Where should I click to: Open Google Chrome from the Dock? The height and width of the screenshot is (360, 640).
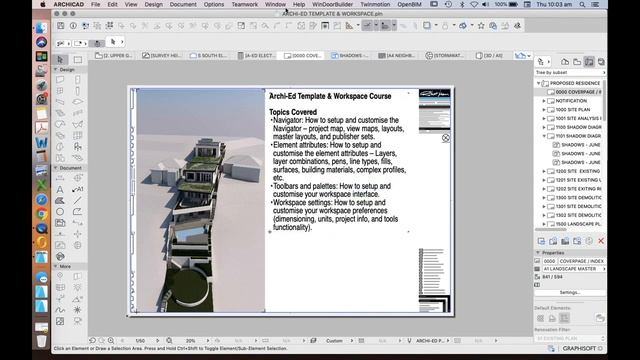(42, 214)
